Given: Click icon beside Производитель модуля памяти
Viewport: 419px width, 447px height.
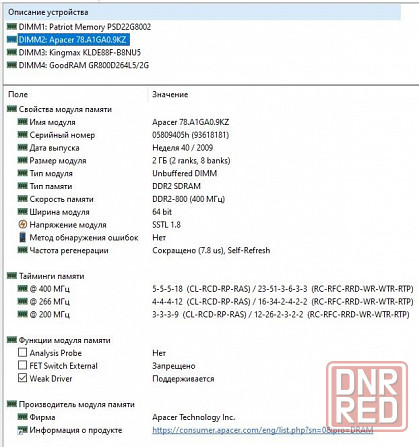Looking at the screenshot, I should [x=12, y=404].
